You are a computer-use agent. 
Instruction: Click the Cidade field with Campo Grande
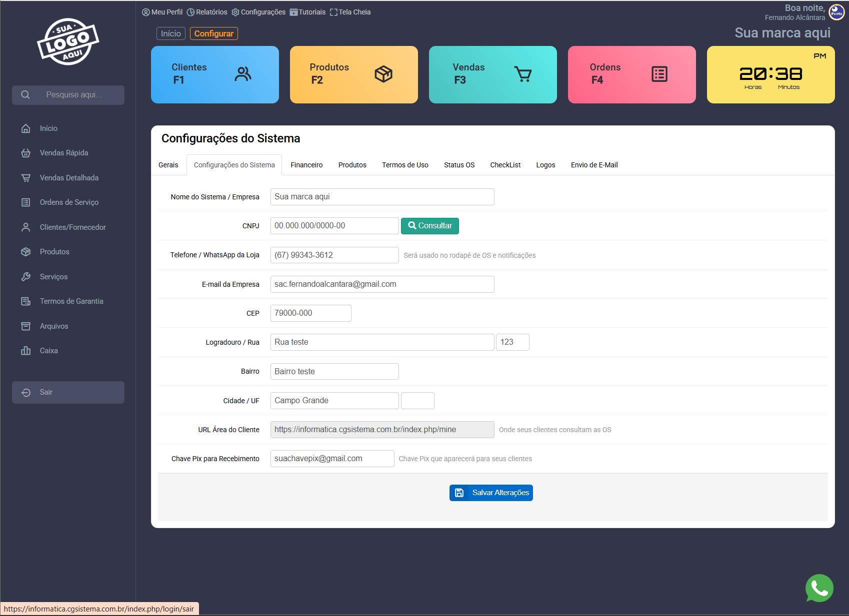pyautogui.click(x=334, y=401)
